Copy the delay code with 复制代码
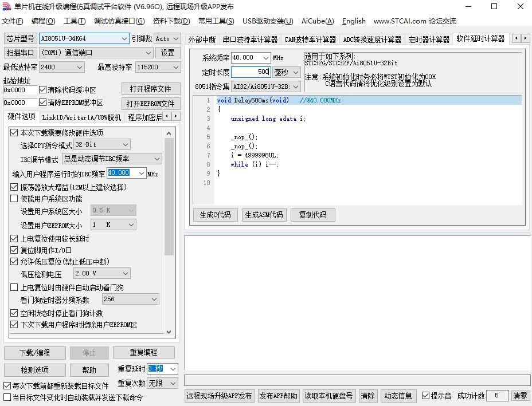This screenshot has height=406, width=532. (x=312, y=215)
